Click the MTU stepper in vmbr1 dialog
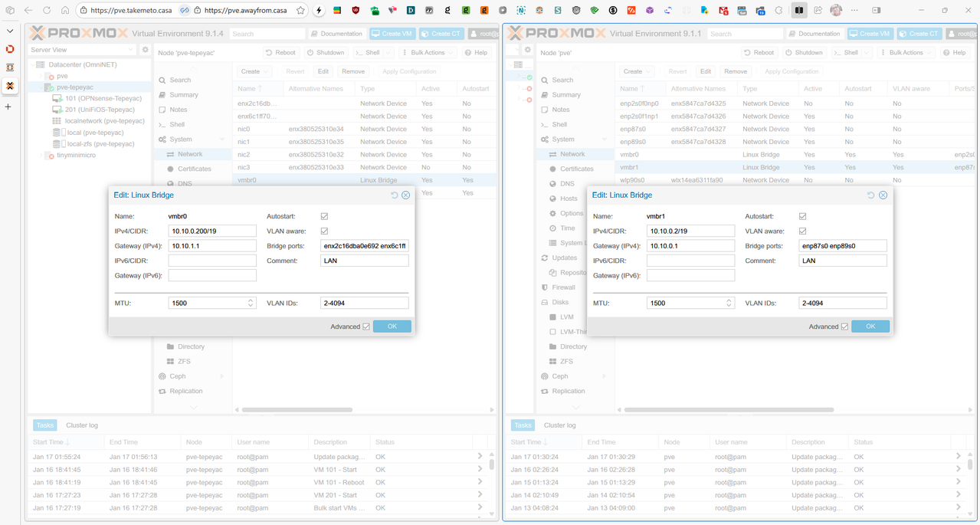The image size is (980, 525). pos(729,304)
